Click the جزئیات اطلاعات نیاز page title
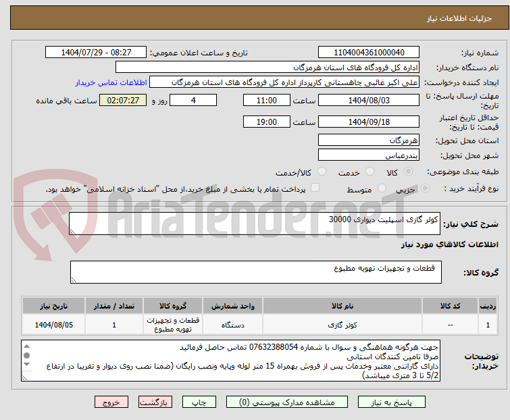510x420 pixels. tap(459, 18)
